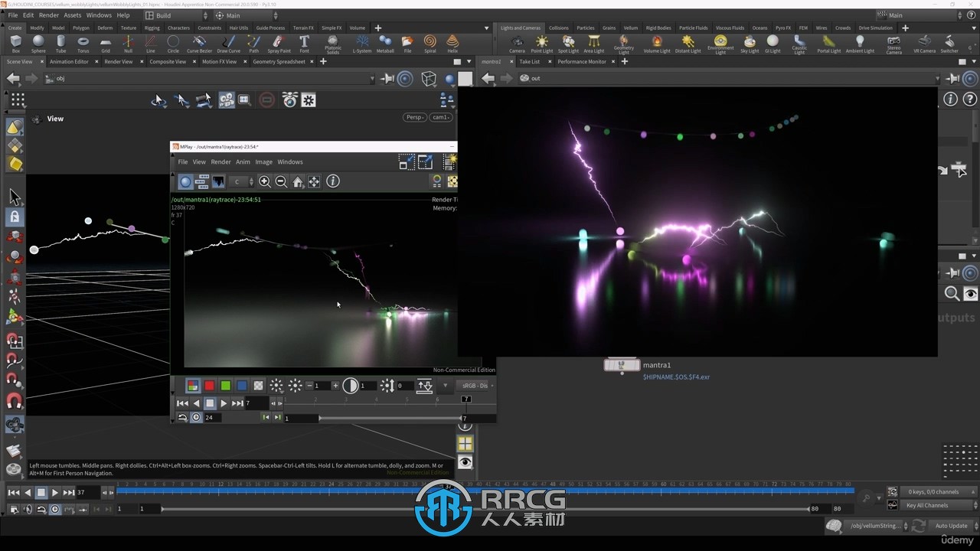Switch to the Performance Monitor tab
980x551 pixels.
point(582,61)
